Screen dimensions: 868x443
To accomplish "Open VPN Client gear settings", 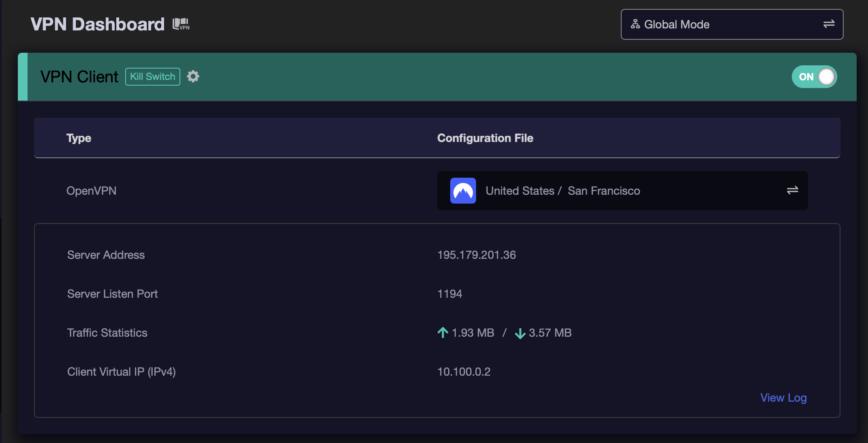I will (x=193, y=76).
